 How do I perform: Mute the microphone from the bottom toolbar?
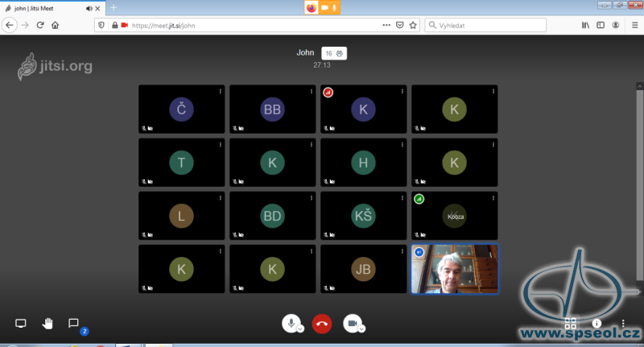[291, 323]
